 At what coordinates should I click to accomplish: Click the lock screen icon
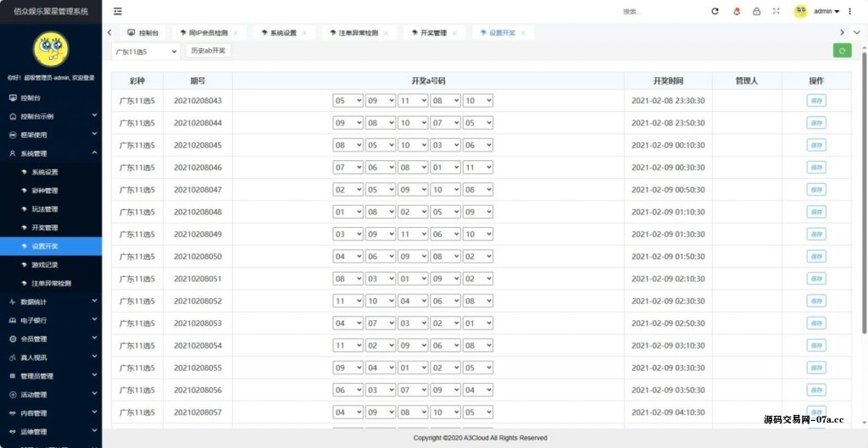[x=756, y=11]
